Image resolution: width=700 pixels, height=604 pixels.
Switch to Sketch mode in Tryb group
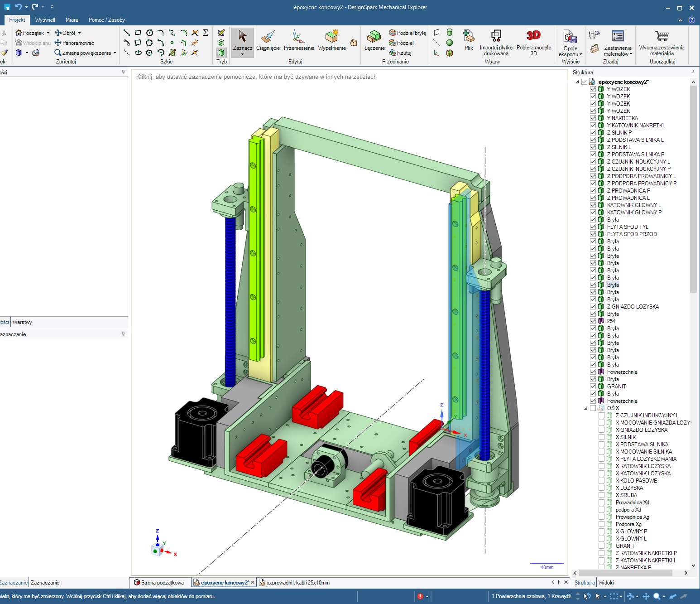click(x=221, y=33)
